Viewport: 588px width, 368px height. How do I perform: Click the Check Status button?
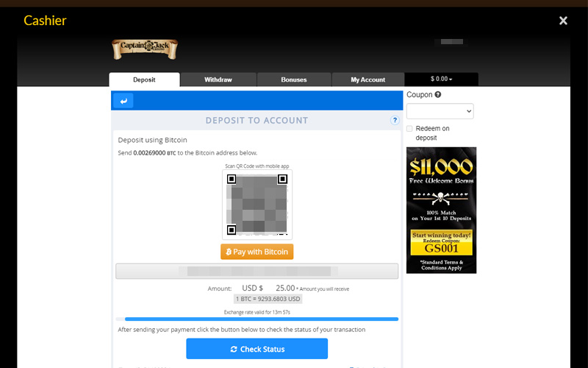[257, 349]
